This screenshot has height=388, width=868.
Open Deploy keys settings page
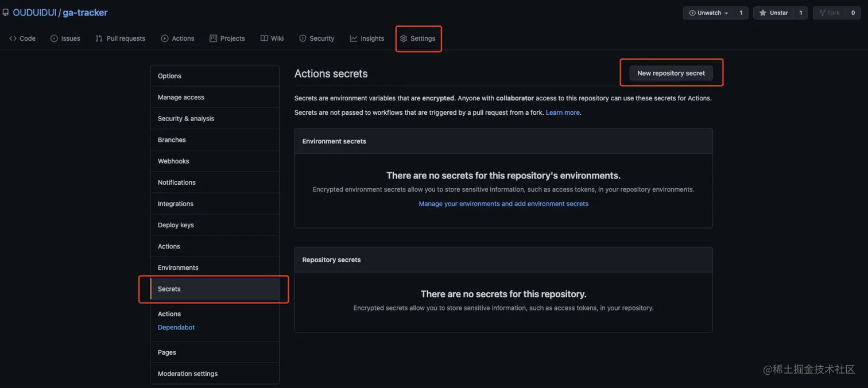tap(176, 225)
